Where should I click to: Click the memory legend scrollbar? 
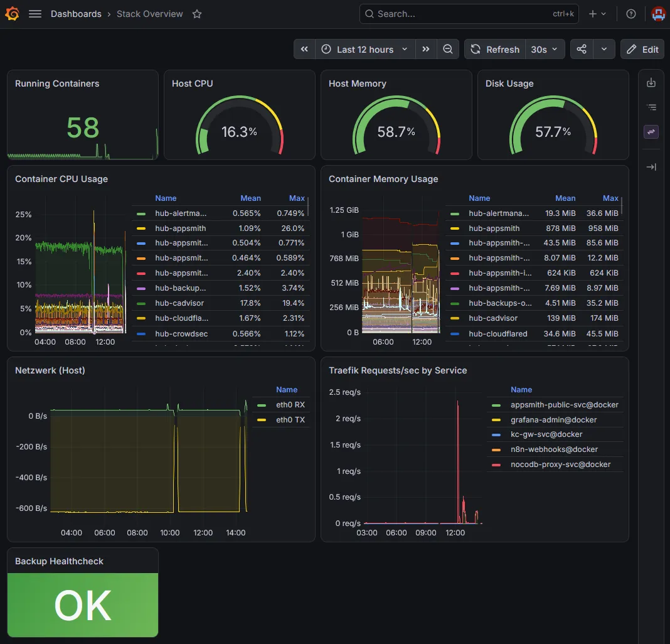click(622, 205)
